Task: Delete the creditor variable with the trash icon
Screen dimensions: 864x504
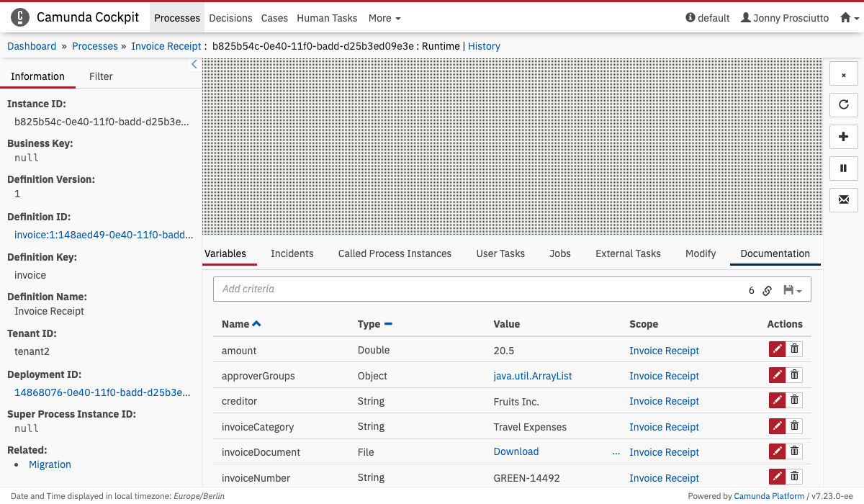Action: click(794, 400)
